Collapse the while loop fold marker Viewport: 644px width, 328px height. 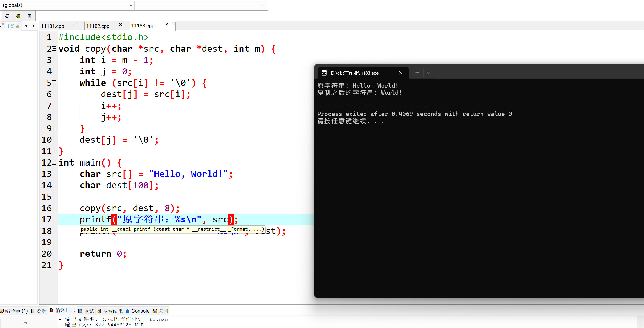pos(54,83)
